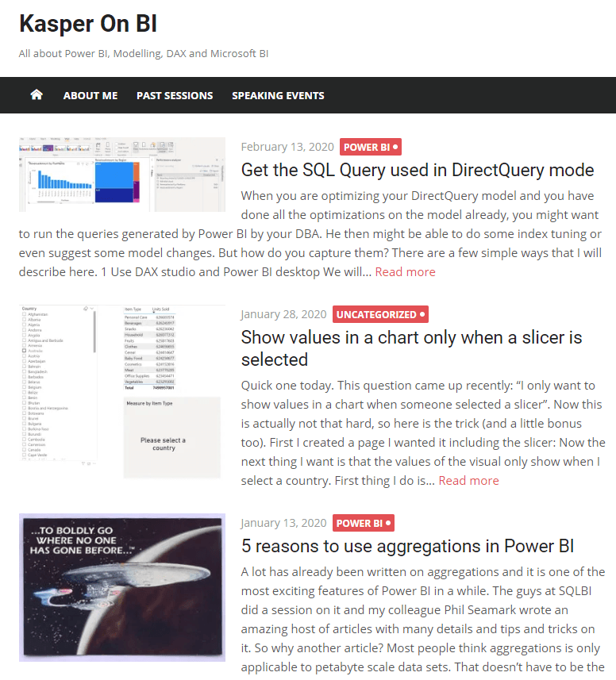The height and width of the screenshot is (680, 616).
Task: Open the DirectQuery post thumbnail image
Action: click(x=122, y=175)
